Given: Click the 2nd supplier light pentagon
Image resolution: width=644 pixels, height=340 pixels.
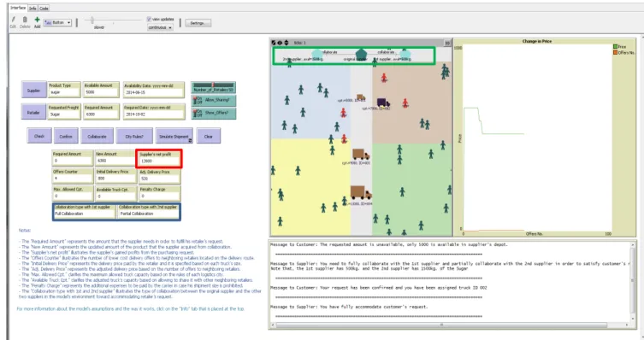Looking at the screenshot, I should click(x=317, y=54).
